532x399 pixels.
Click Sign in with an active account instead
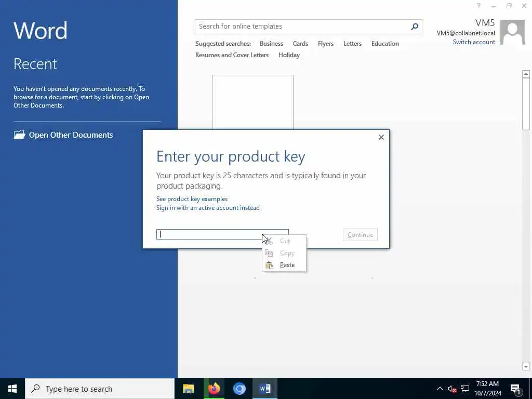pos(208,208)
